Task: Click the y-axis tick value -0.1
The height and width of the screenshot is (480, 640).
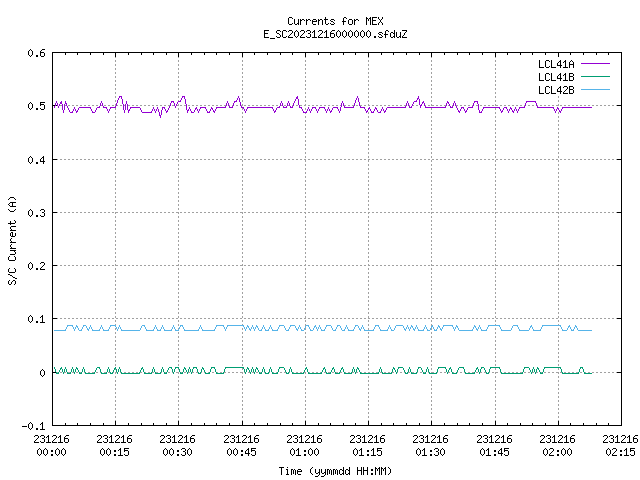Action: [x=33, y=426]
